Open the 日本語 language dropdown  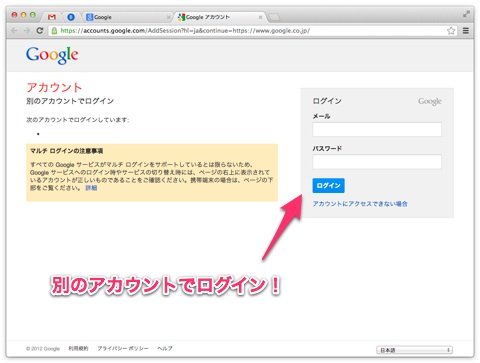[x=414, y=350]
